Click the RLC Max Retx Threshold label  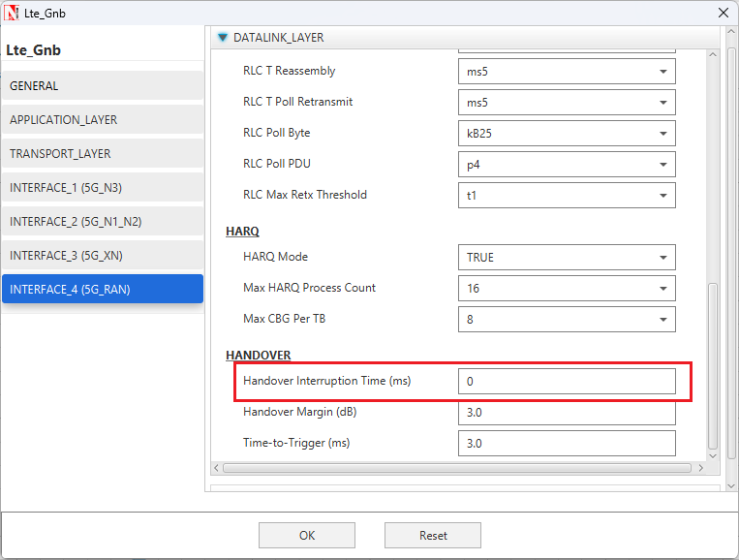[305, 195]
